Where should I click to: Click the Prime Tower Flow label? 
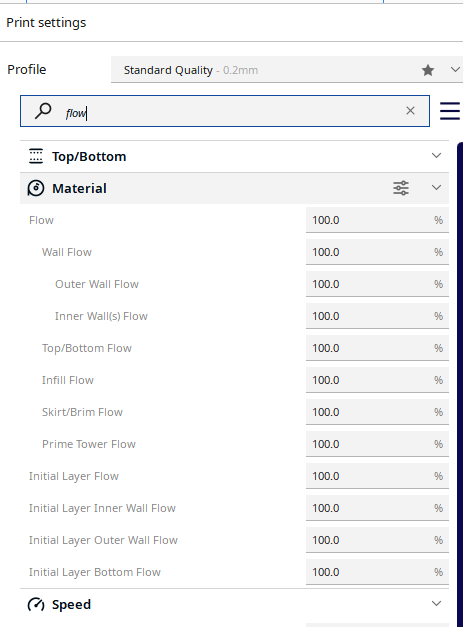(x=89, y=444)
